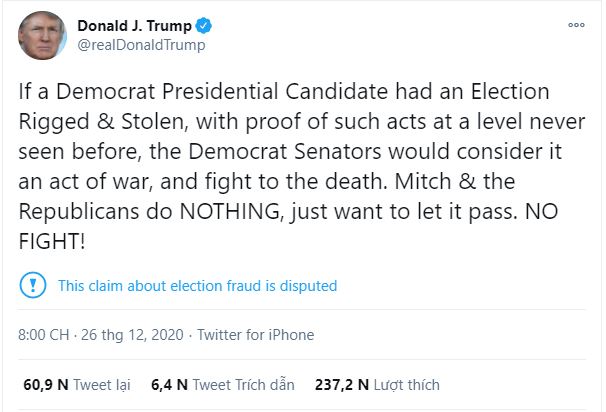Open the Lượt thích list
The image size is (606, 412).
click(x=407, y=384)
